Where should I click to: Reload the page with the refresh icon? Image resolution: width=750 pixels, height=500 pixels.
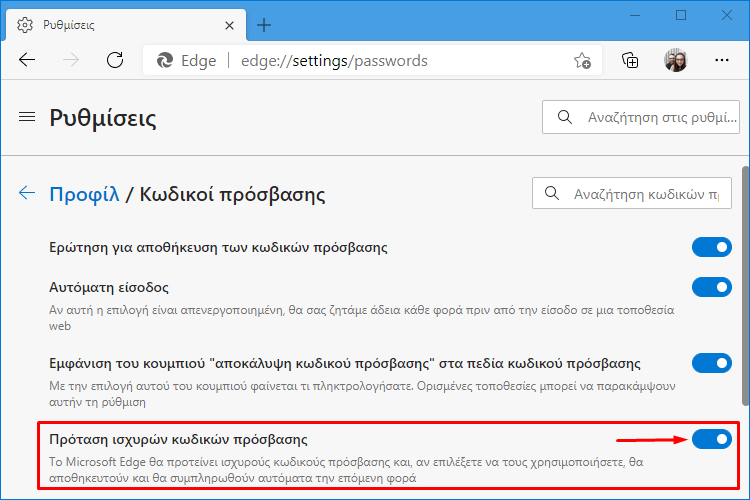(115, 60)
